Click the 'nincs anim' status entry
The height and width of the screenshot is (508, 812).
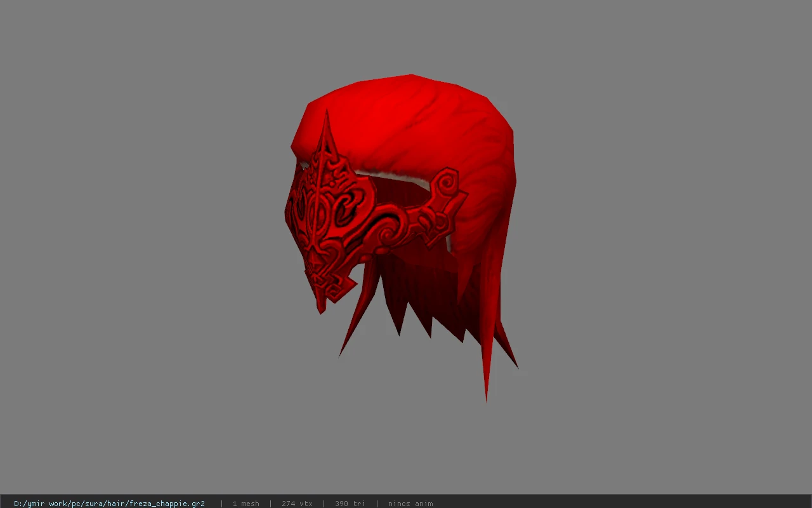(410, 504)
